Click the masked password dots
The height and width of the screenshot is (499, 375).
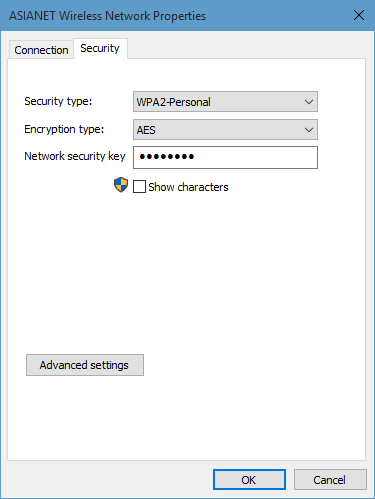tap(167, 156)
